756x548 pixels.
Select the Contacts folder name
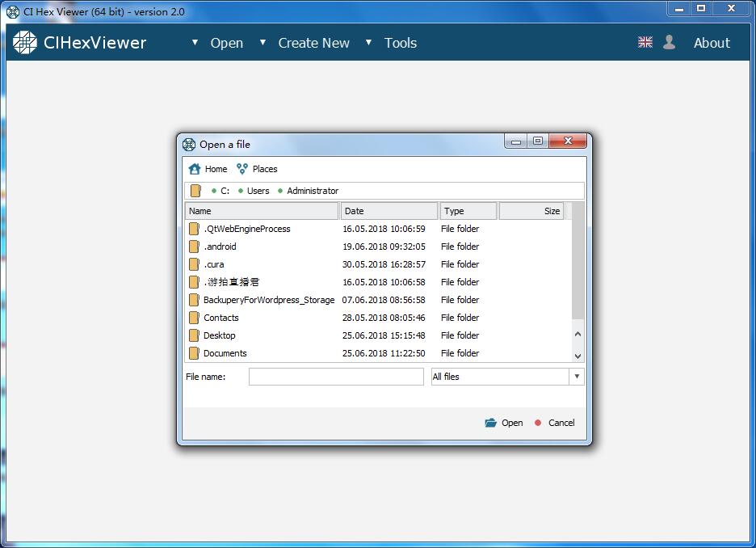pos(220,318)
